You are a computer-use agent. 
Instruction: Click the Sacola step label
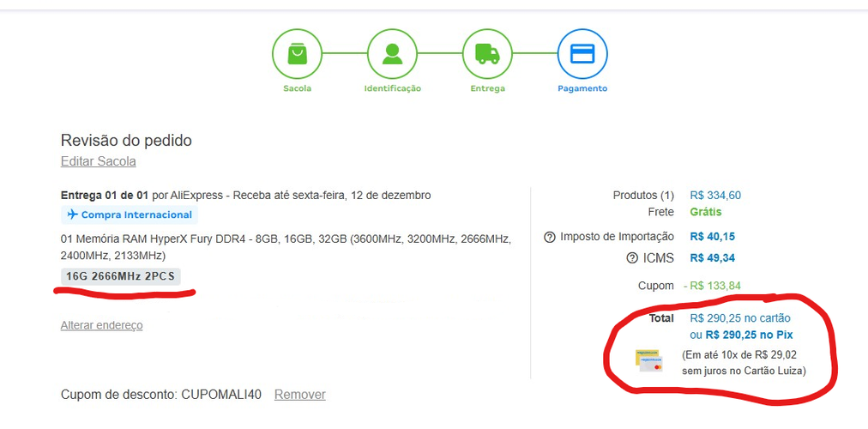[297, 88]
